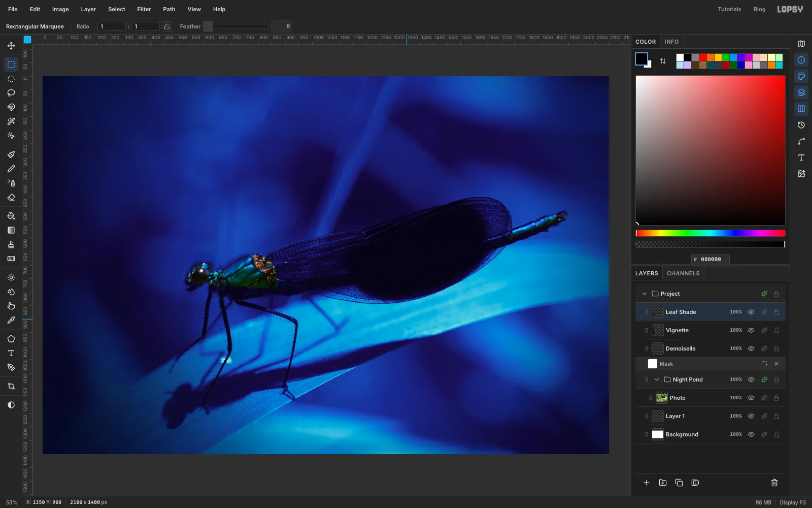This screenshot has height=508, width=812.
Task: Hide the Leaf Shade layer
Action: [751, 312]
